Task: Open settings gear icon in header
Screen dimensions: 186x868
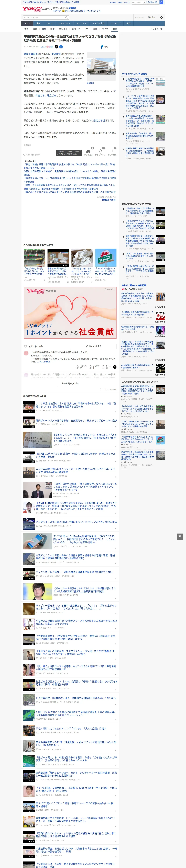Action: pos(161,18)
